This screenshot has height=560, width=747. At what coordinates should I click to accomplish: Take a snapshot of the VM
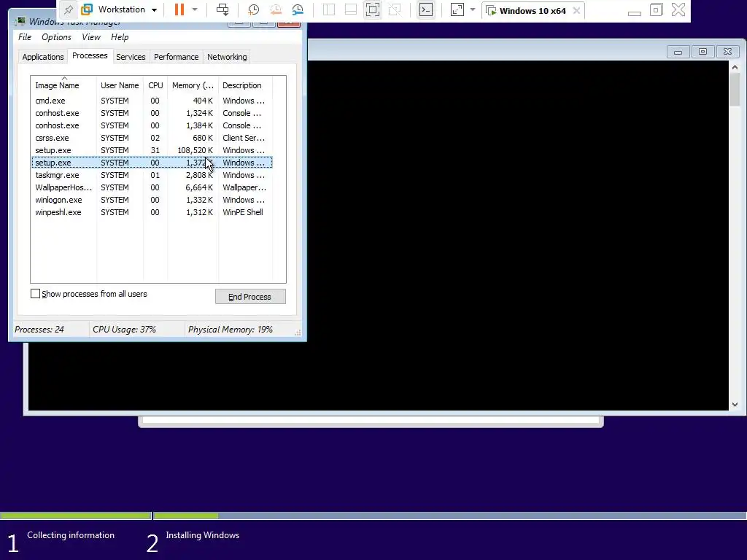(253, 9)
